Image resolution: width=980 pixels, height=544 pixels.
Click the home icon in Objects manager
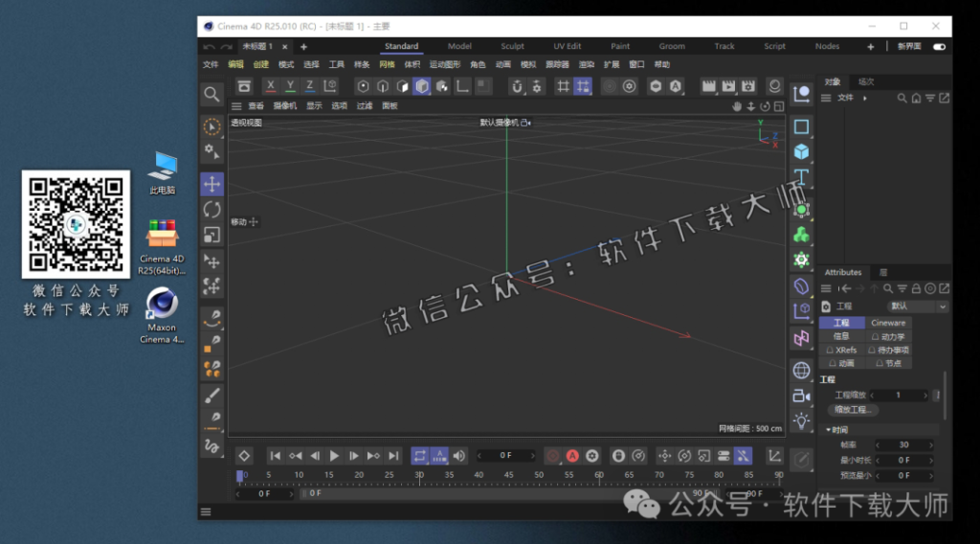click(x=916, y=99)
